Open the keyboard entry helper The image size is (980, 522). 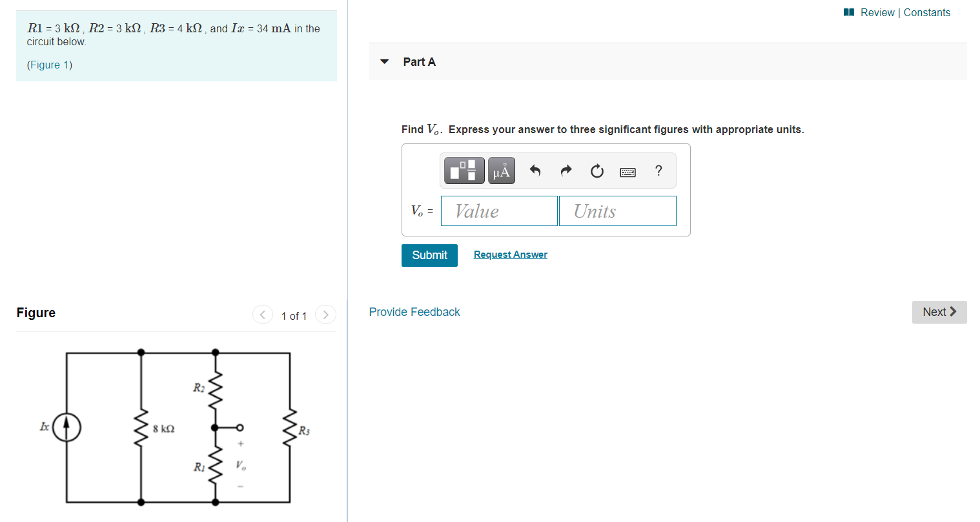pos(628,170)
